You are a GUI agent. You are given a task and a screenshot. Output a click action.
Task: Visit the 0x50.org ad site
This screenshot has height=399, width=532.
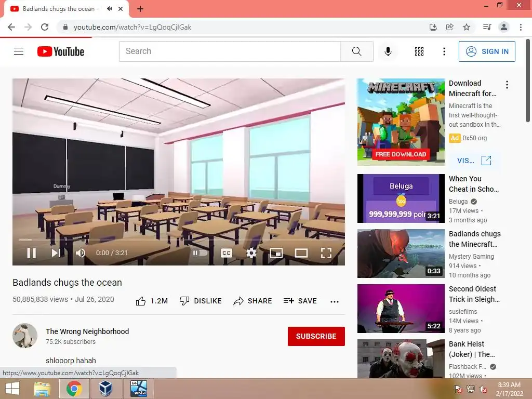(x=474, y=161)
